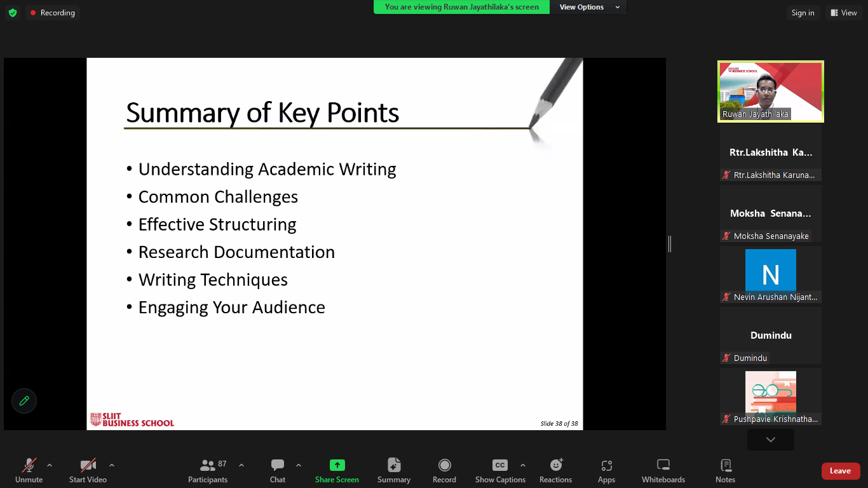Click the Share Screen icon
868x488 pixels.
[337, 465]
